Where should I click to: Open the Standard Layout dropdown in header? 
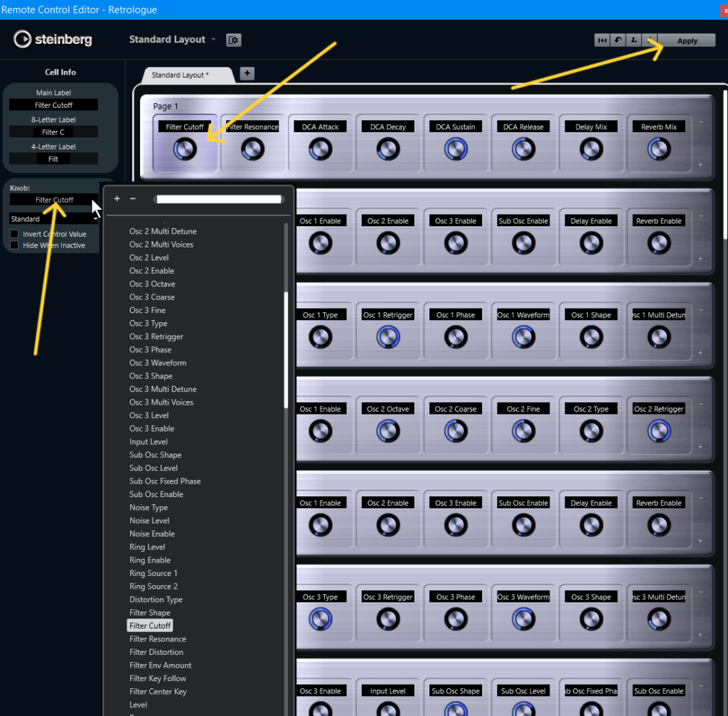click(172, 40)
